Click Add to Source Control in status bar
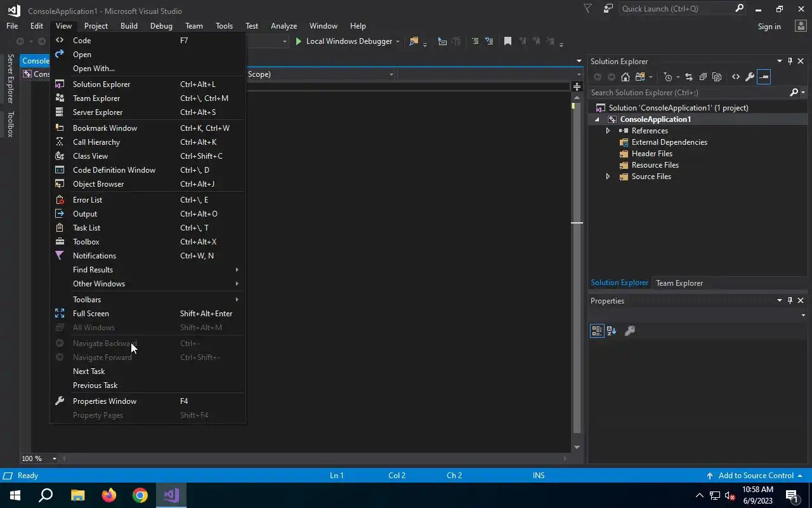812x508 pixels. click(x=754, y=476)
